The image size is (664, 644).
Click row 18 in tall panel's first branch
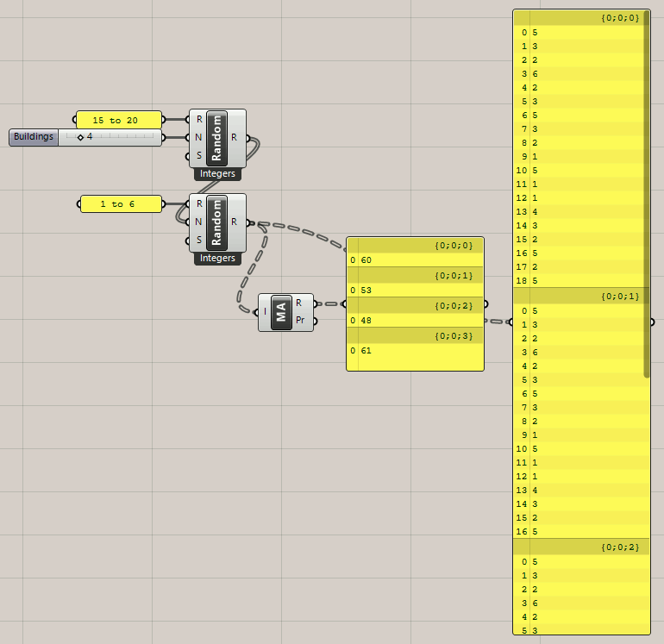tap(581, 281)
